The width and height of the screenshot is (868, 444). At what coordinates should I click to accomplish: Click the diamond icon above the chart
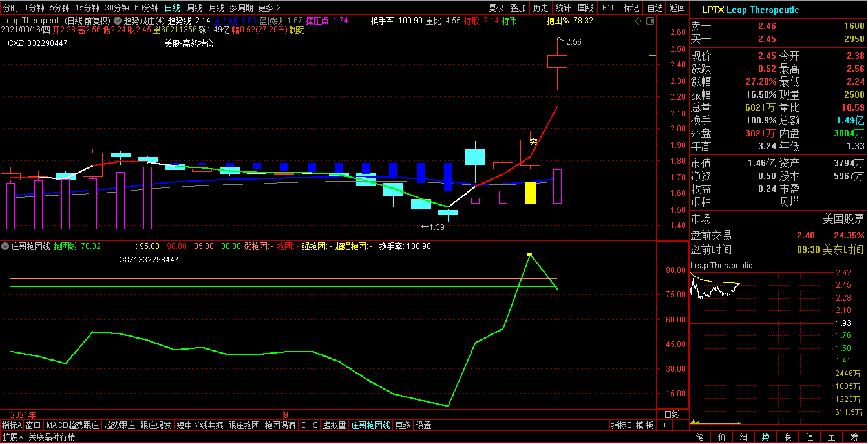[x=639, y=21]
